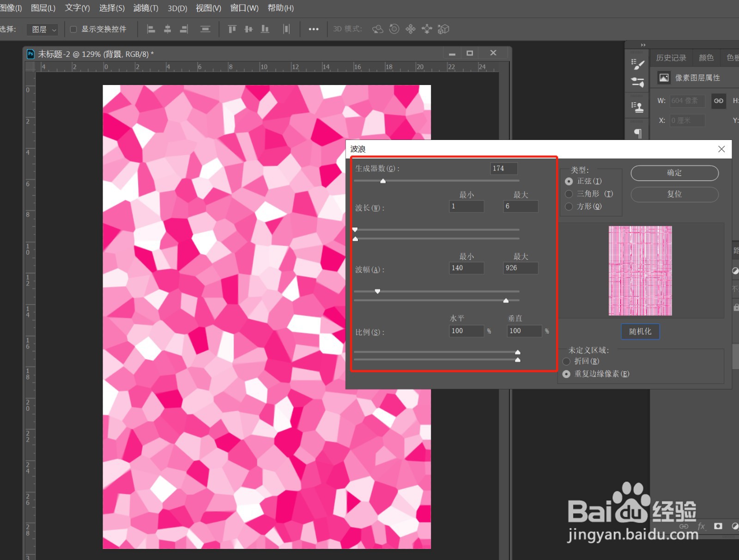This screenshot has height=560, width=739.
Task: Click the distribute vertically icon
Action: [205, 29]
